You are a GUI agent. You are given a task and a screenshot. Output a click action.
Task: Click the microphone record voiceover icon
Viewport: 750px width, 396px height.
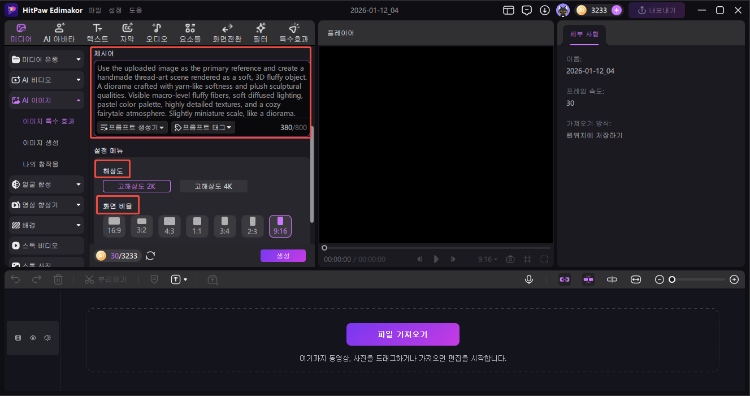coord(529,279)
